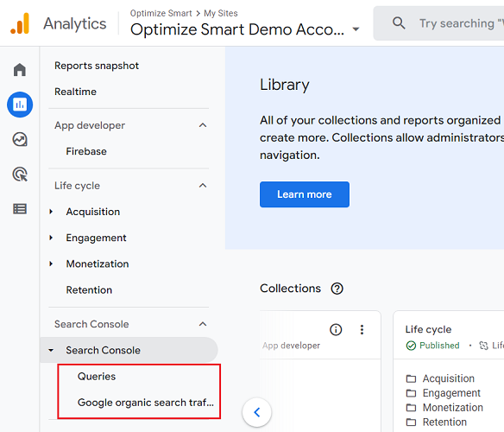This screenshot has width=504, height=432.
Task: Select the Search Console topic row
Action: tap(129, 350)
